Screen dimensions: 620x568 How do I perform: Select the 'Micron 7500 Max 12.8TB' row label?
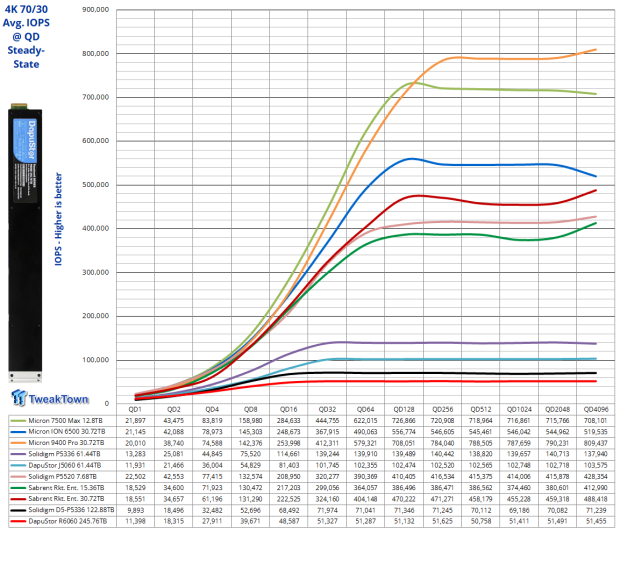(66, 420)
